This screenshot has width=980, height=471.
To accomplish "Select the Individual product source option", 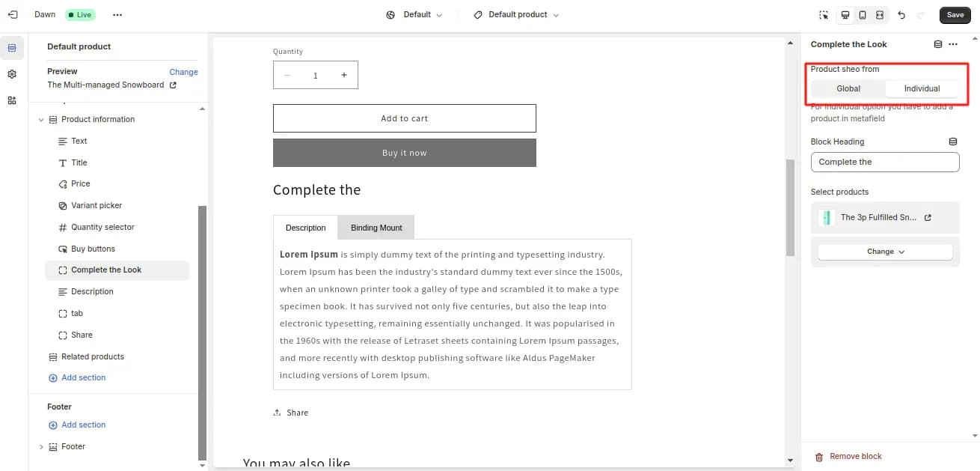I will click(x=922, y=88).
